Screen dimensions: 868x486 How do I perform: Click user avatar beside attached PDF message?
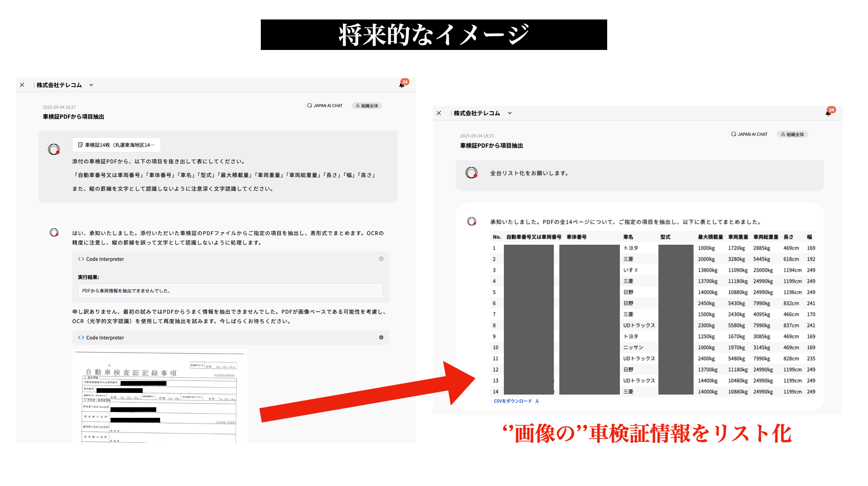click(54, 149)
